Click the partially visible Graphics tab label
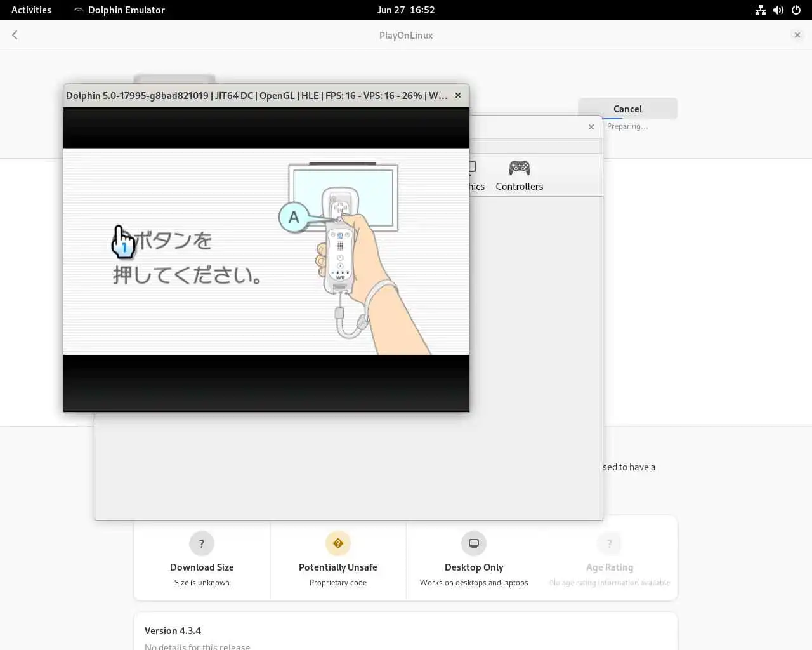The image size is (812, 650). (476, 186)
